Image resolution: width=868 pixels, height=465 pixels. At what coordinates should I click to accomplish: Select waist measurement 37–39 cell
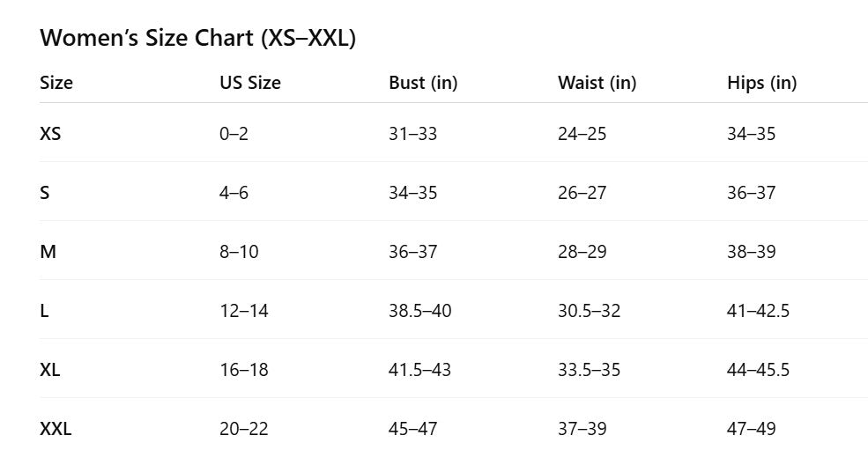[x=582, y=430]
